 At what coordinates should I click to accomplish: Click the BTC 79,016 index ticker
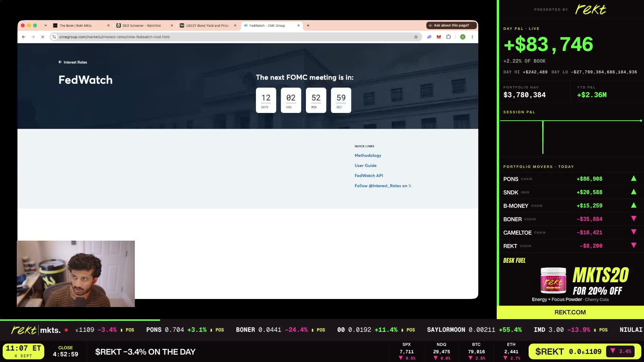pyautogui.click(x=476, y=352)
